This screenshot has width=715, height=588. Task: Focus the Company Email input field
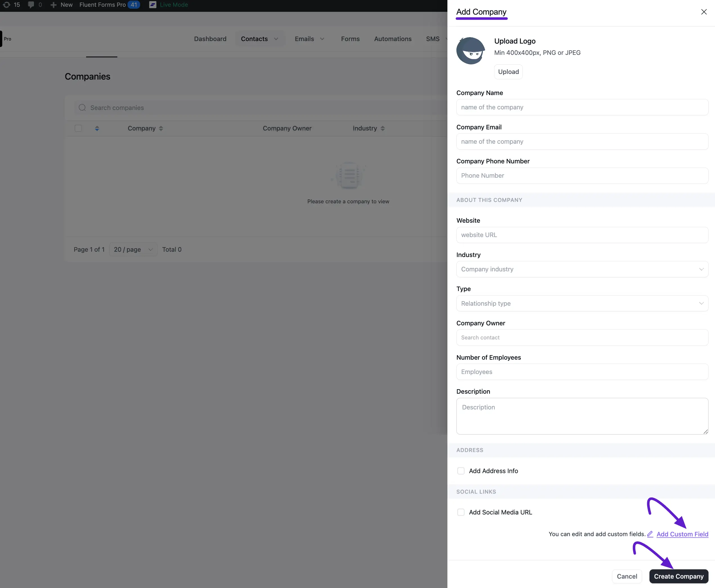coord(582,141)
